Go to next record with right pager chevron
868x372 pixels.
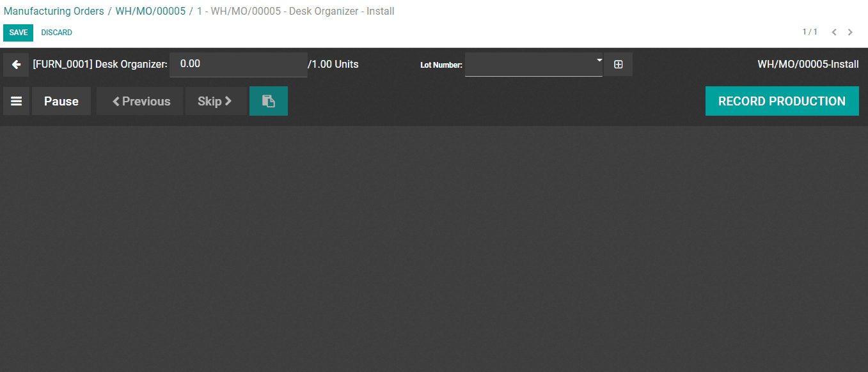(x=850, y=31)
